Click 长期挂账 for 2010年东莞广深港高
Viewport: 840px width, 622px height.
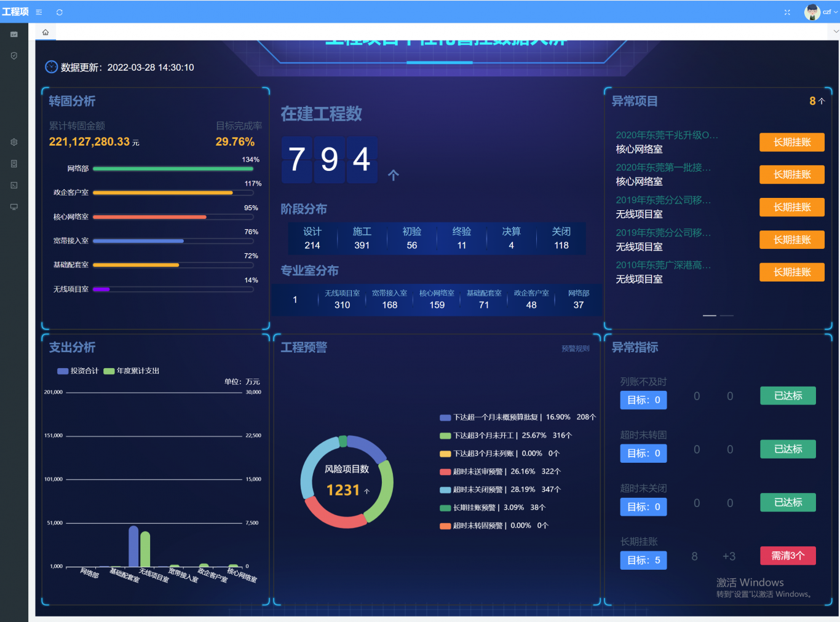click(792, 272)
